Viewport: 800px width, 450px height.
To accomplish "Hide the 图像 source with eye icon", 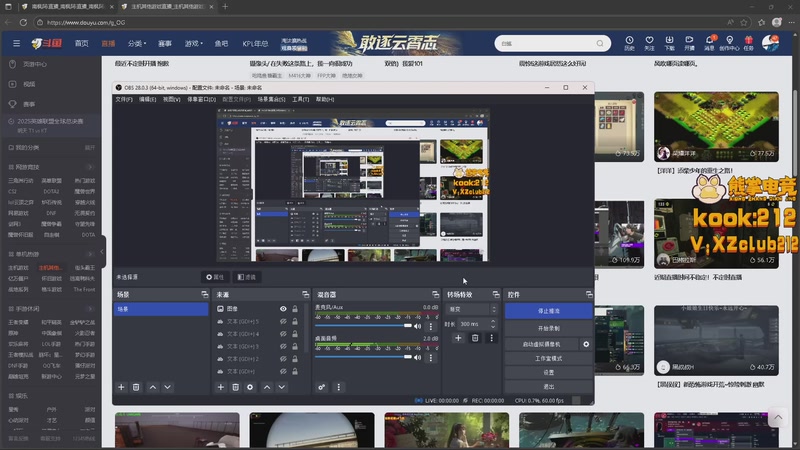I will click(x=283, y=309).
